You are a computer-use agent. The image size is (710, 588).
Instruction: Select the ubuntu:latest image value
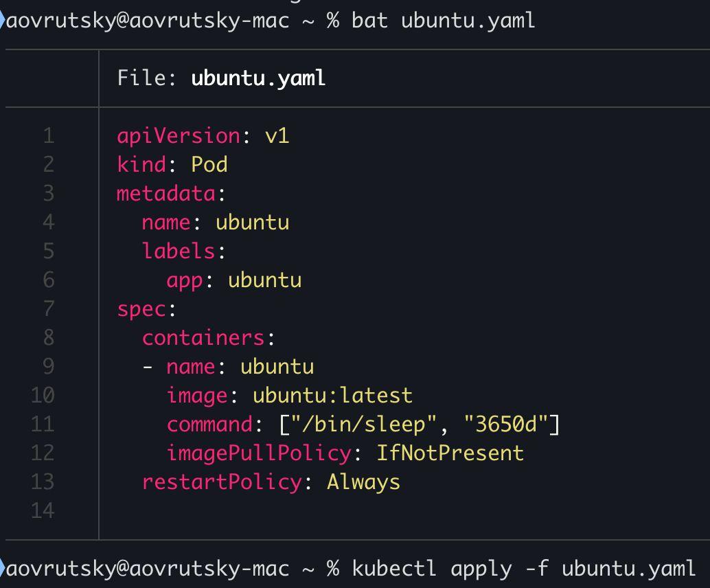pyautogui.click(x=332, y=395)
